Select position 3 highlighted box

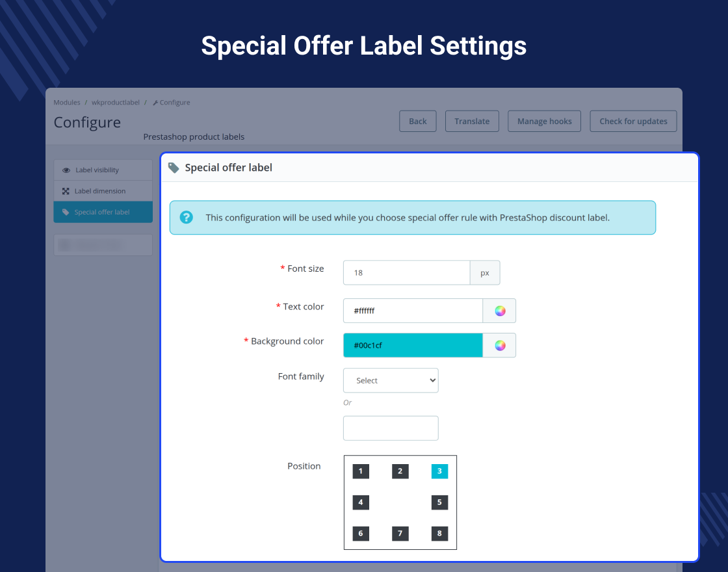pyautogui.click(x=439, y=471)
